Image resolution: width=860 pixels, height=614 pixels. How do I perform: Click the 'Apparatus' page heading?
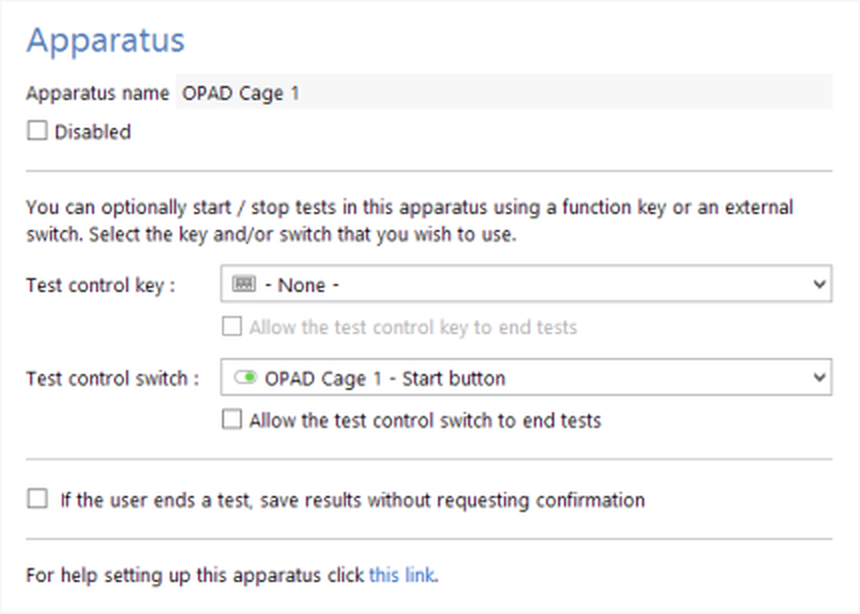click(x=105, y=41)
